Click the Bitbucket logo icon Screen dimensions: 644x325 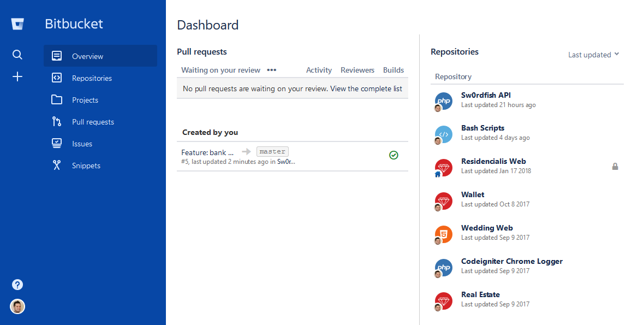point(17,24)
